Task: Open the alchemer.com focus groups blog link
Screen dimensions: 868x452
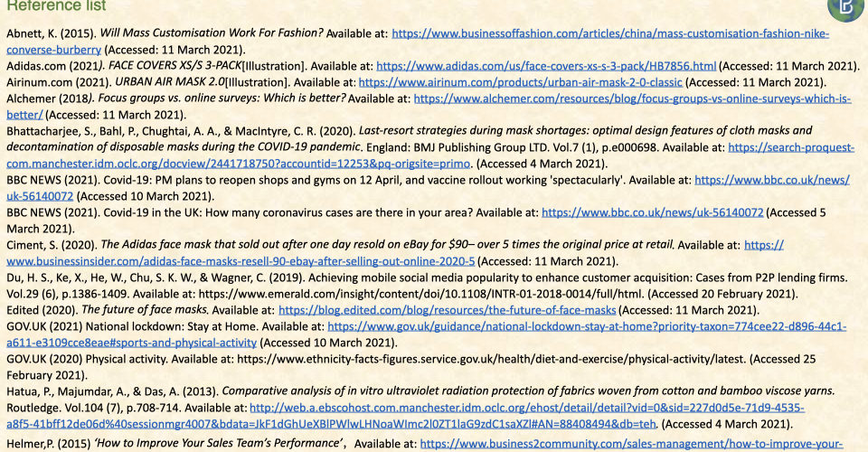Action: point(632,99)
